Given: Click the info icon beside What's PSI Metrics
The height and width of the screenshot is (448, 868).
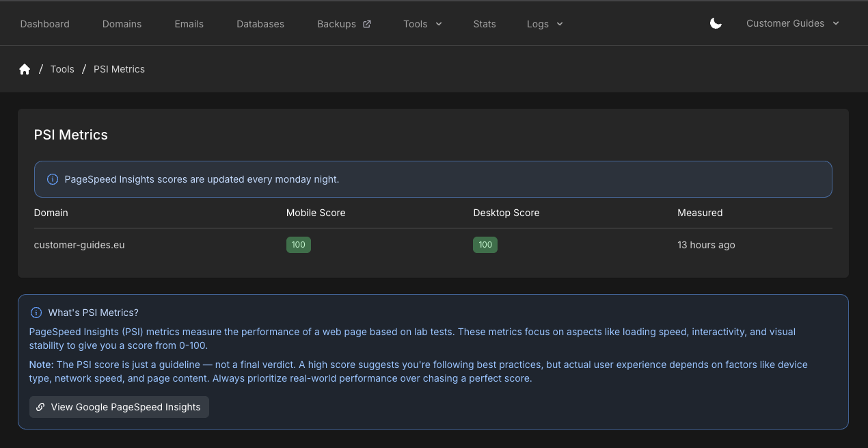Looking at the screenshot, I should point(36,313).
